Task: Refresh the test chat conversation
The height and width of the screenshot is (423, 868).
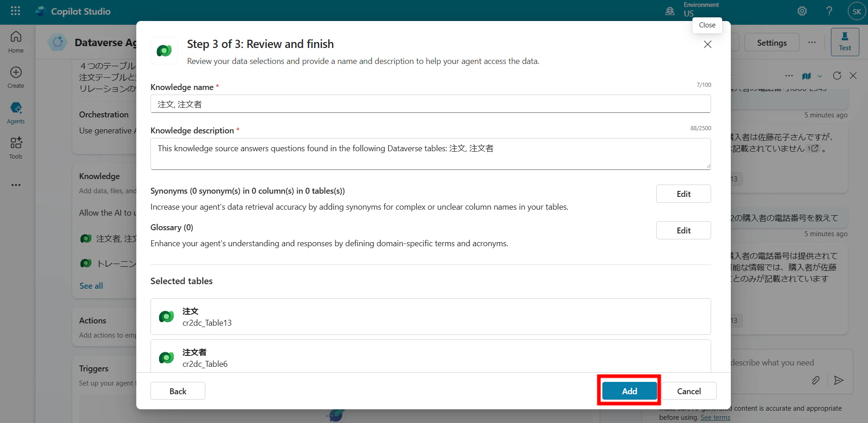Action: (837, 76)
